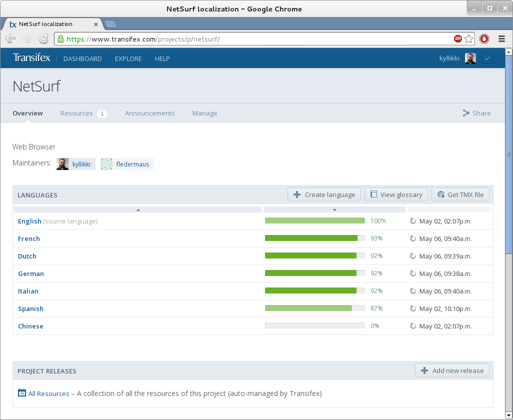Screen dimensions: 513x420
Task: Click the kyllikki username in header
Action: point(449,58)
